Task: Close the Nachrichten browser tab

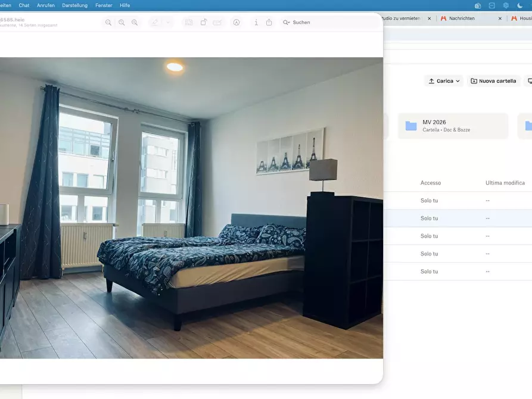Action: [500, 18]
